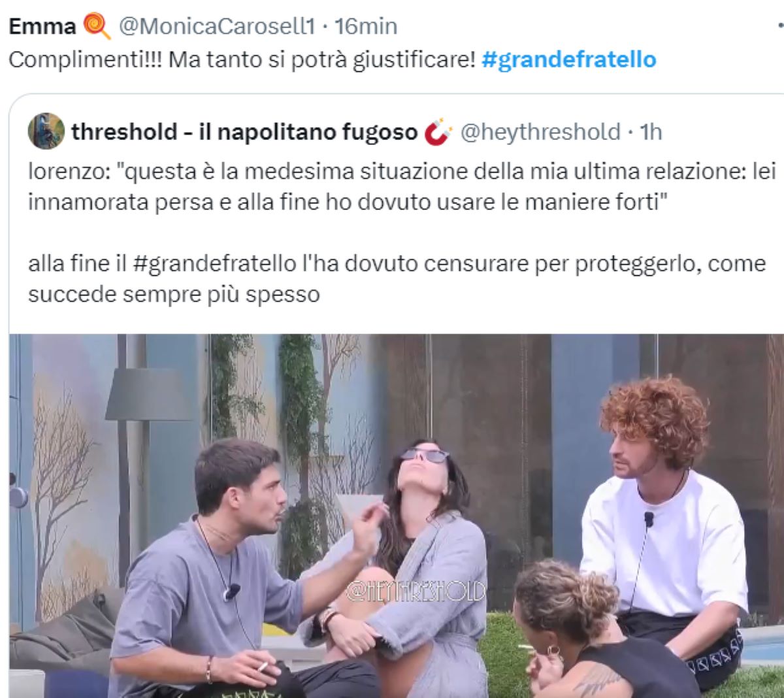Open the more options dot at top right
Image resolution: width=784 pixels, height=698 pixels.
click(779, 26)
